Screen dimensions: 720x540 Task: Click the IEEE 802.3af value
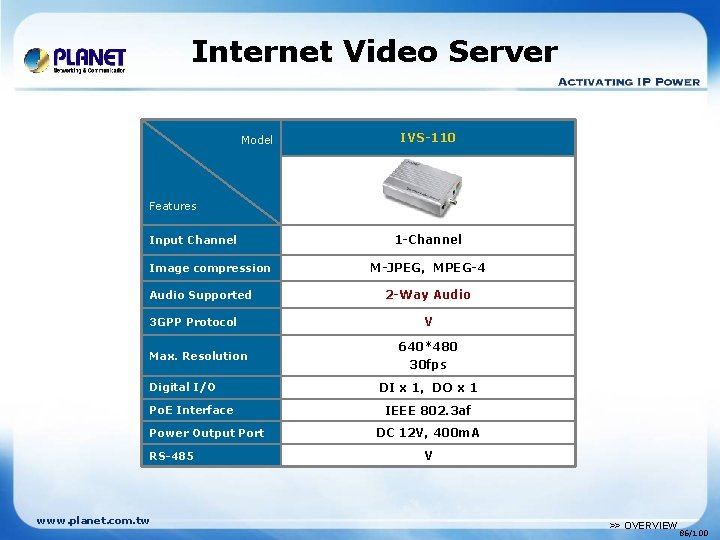(428, 410)
